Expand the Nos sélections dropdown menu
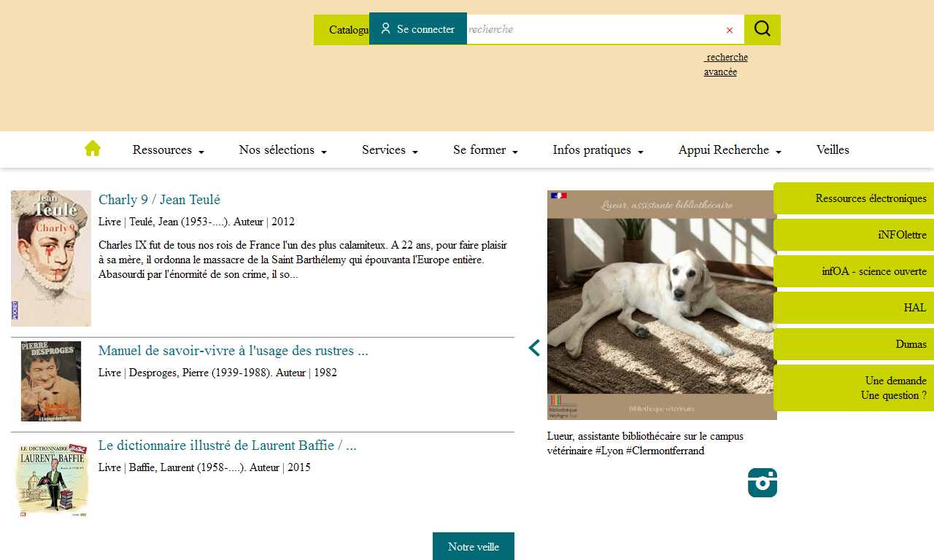 pos(282,149)
